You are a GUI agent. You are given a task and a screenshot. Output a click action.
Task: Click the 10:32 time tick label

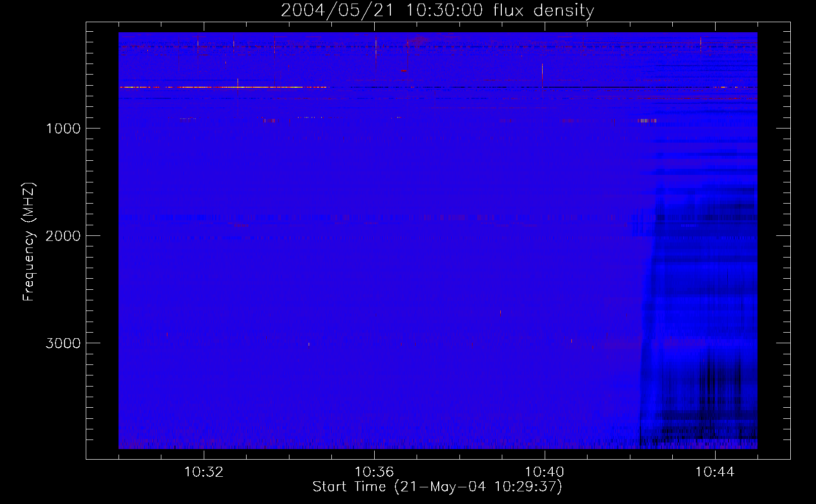click(204, 472)
